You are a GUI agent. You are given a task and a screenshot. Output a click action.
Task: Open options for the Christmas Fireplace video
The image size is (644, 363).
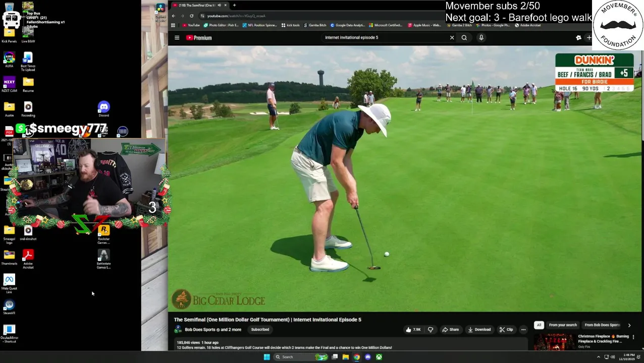click(x=633, y=337)
